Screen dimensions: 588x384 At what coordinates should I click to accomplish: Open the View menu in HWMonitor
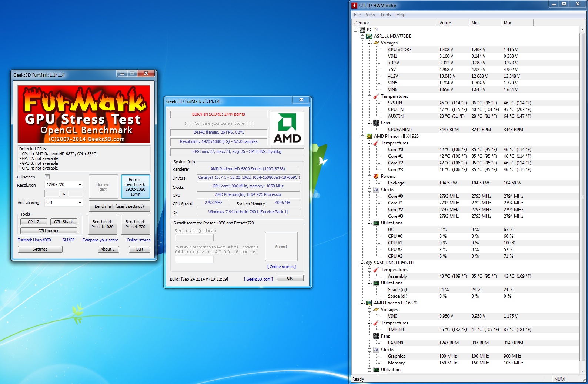370,15
